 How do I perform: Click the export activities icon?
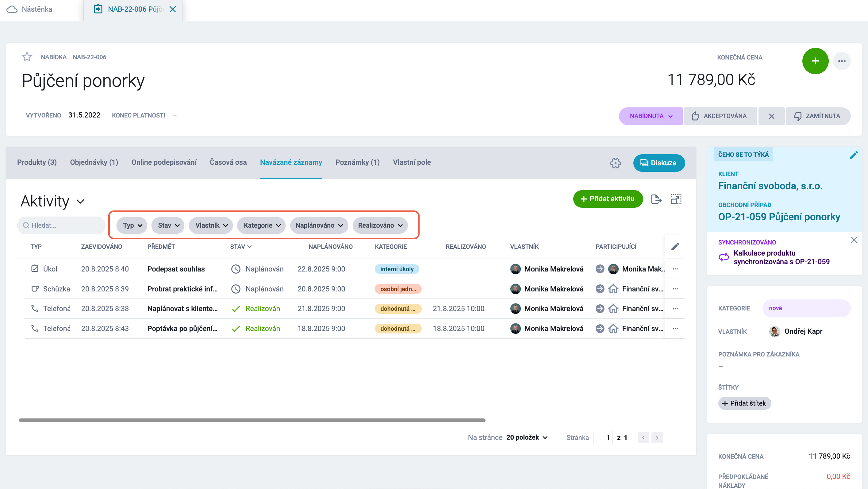coord(656,199)
